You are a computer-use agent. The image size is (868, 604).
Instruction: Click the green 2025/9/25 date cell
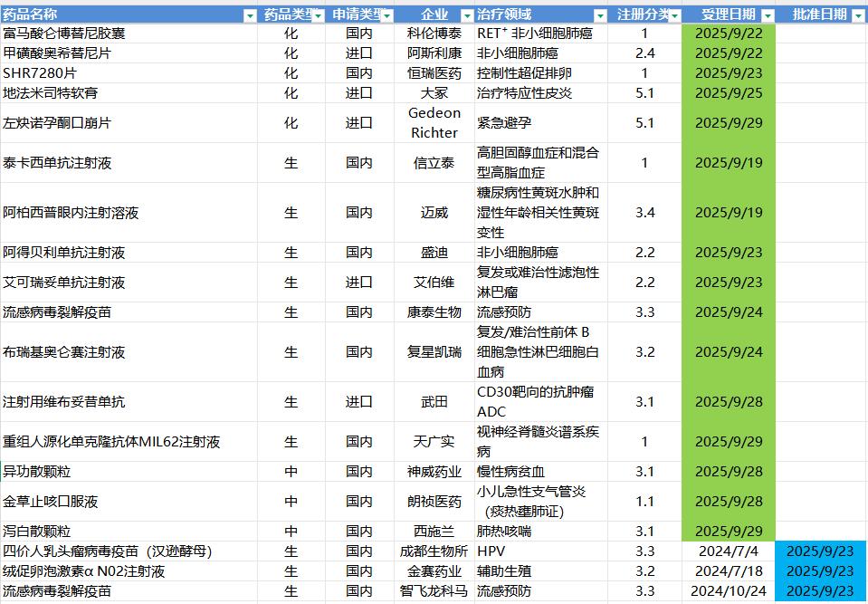pyautogui.click(x=729, y=93)
